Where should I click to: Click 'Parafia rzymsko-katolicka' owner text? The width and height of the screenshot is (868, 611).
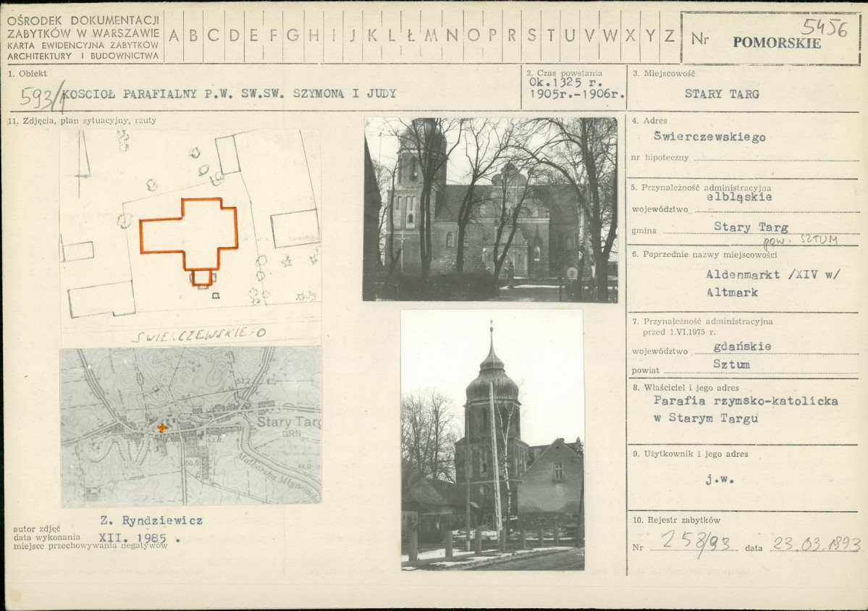pyautogui.click(x=746, y=400)
